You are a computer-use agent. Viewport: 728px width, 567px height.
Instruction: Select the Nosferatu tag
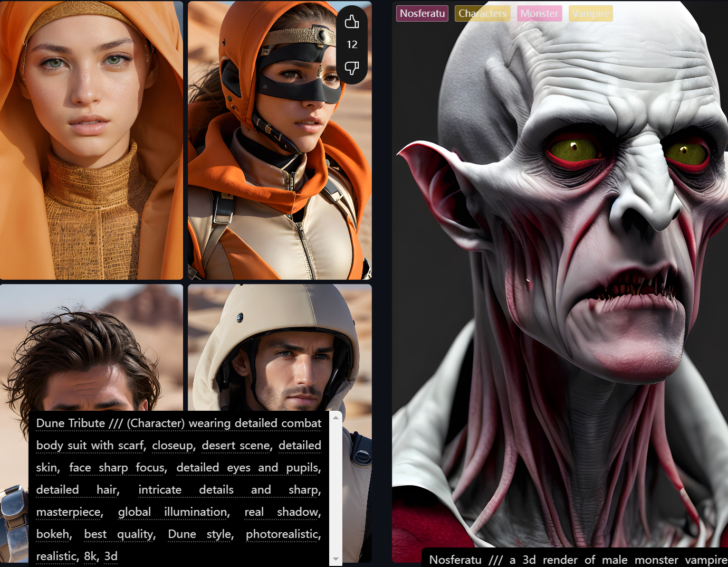click(422, 13)
